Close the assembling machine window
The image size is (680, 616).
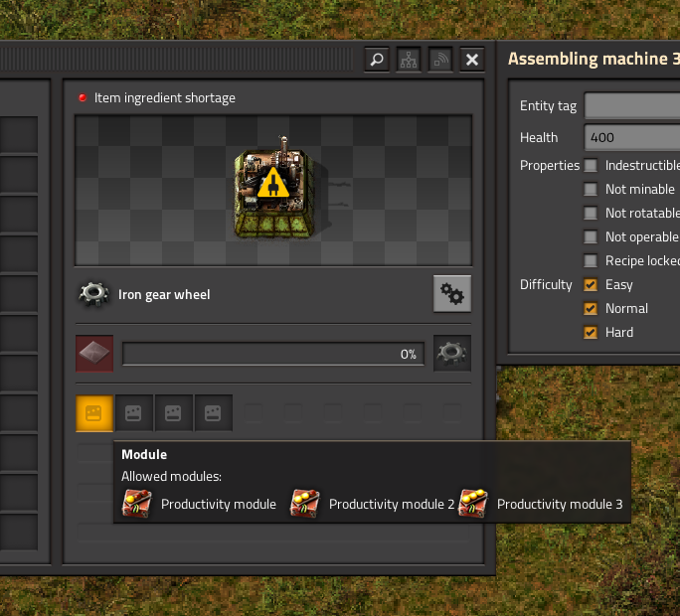[472, 60]
